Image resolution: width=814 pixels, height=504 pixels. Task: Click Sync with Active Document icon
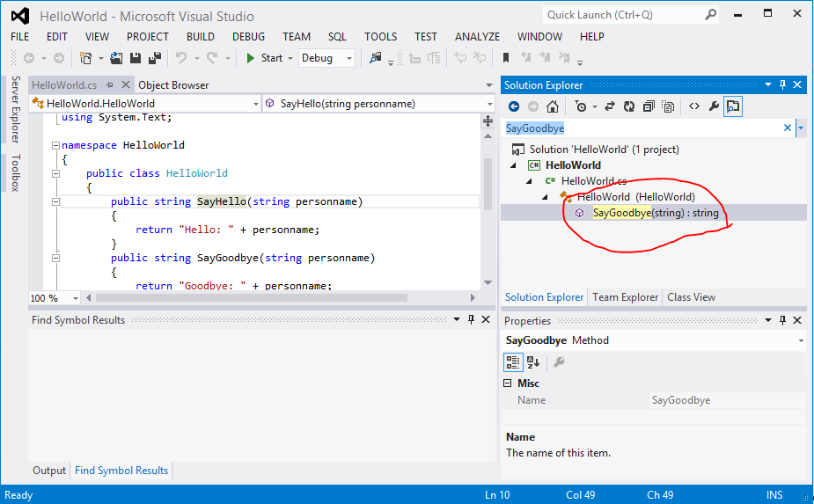[x=610, y=106]
